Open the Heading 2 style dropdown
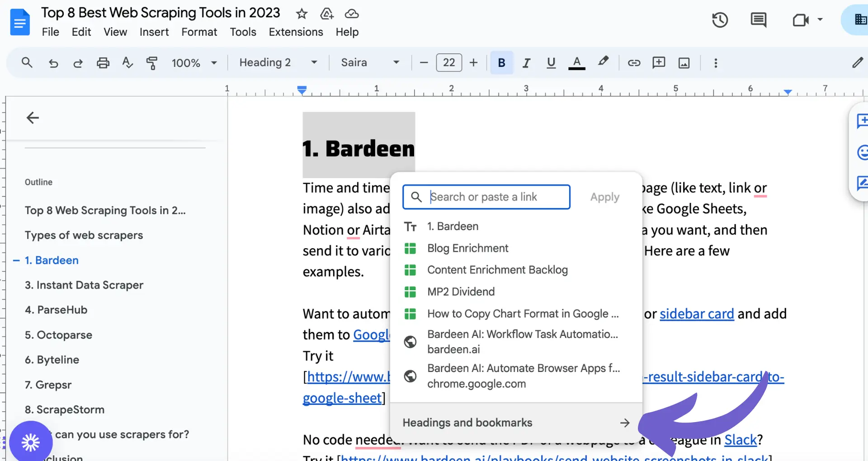868x461 pixels. [x=278, y=62]
